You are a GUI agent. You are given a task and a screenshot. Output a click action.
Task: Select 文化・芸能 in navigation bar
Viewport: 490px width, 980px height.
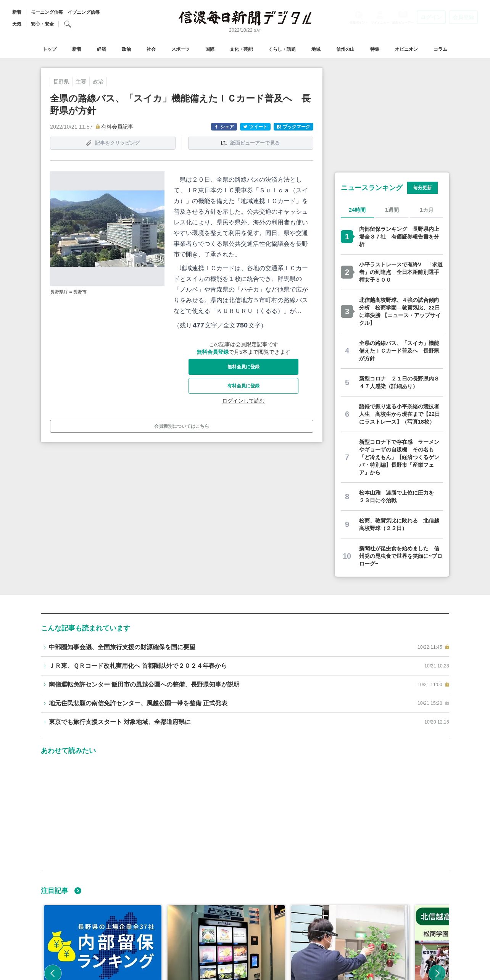pyautogui.click(x=241, y=49)
